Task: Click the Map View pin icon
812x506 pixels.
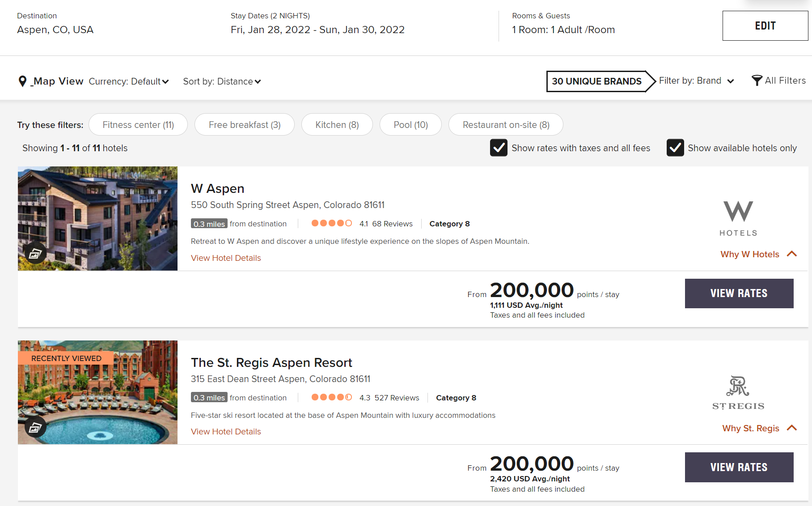Action: pyautogui.click(x=22, y=81)
